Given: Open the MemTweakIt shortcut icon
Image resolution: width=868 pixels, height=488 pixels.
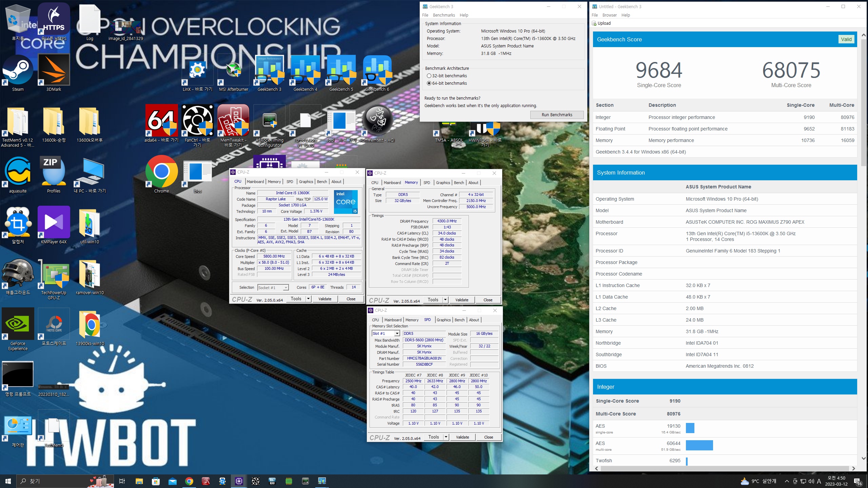Looking at the screenshot, I should tap(234, 125).
